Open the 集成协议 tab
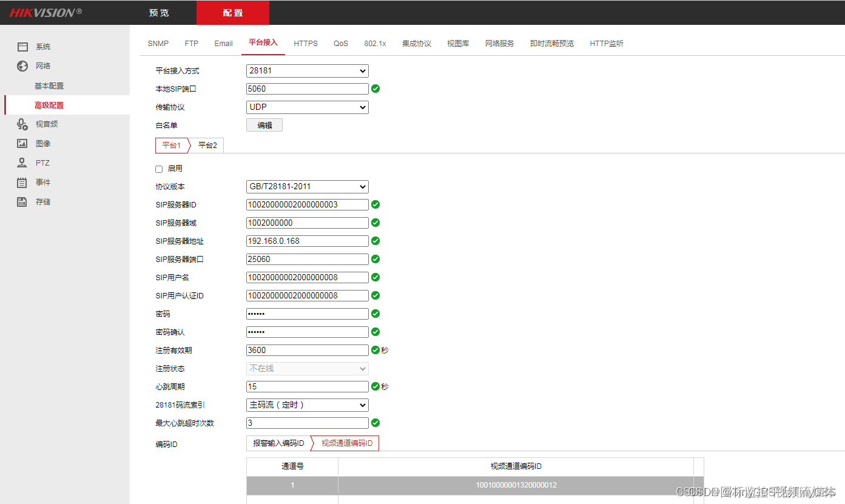 point(417,44)
